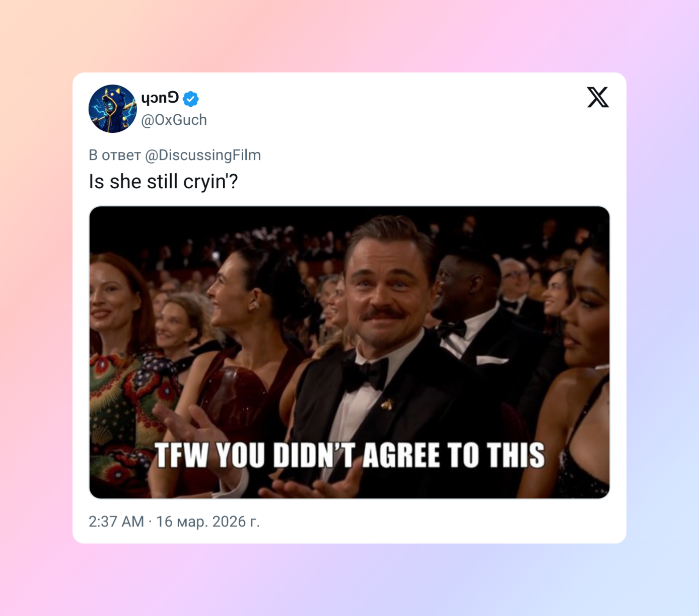Image resolution: width=699 pixels, height=616 pixels.
Task: Click the white pocket square of background man
Action: point(491,359)
